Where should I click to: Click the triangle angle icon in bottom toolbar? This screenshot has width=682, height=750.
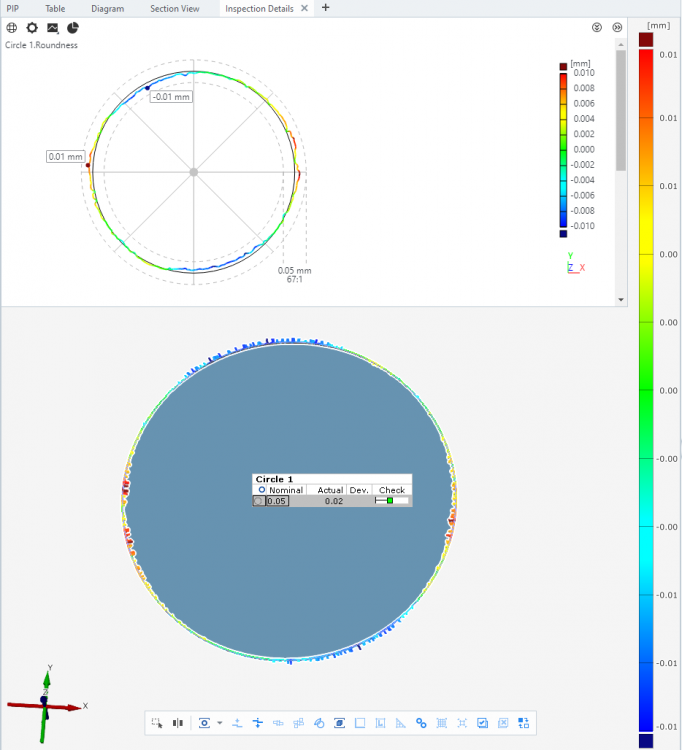coord(400,723)
